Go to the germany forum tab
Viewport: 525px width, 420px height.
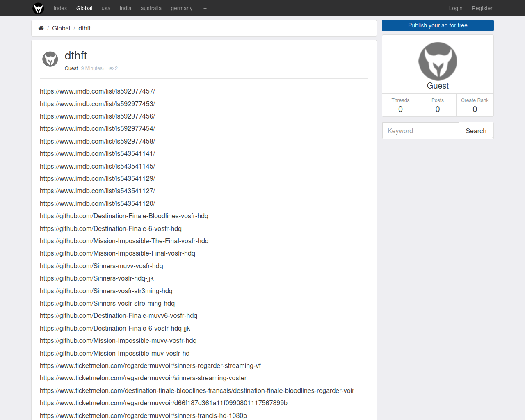(x=182, y=8)
